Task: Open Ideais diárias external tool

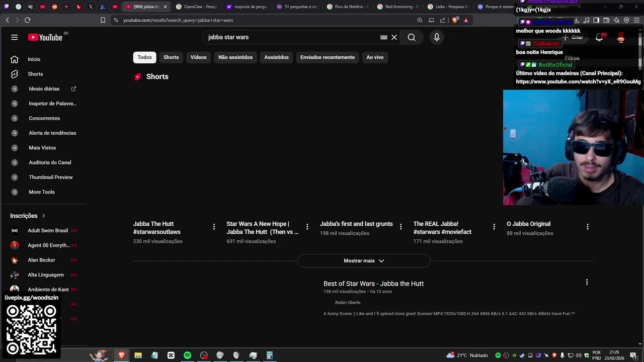Action: (x=44, y=88)
